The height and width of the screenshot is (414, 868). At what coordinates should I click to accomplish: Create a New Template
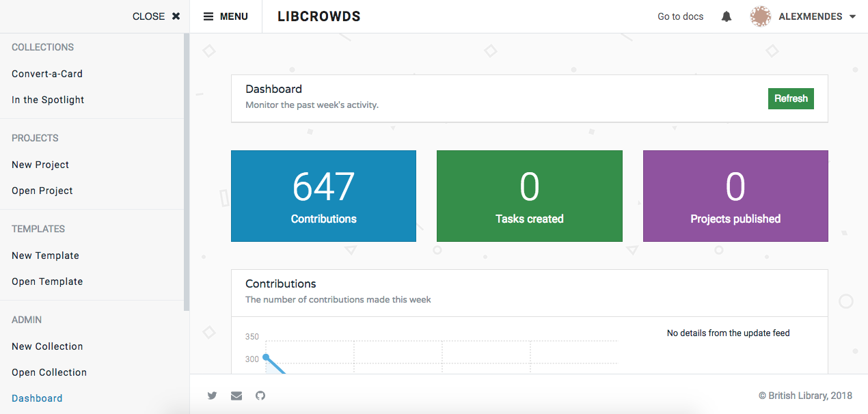coord(45,255)
